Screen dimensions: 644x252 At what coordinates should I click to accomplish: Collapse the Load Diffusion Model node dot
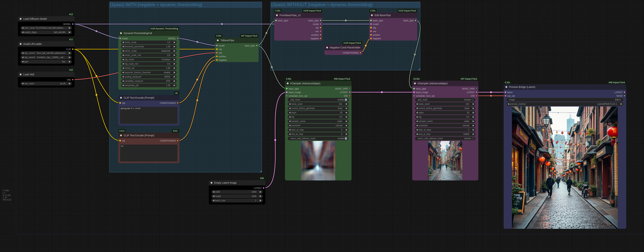20,19
